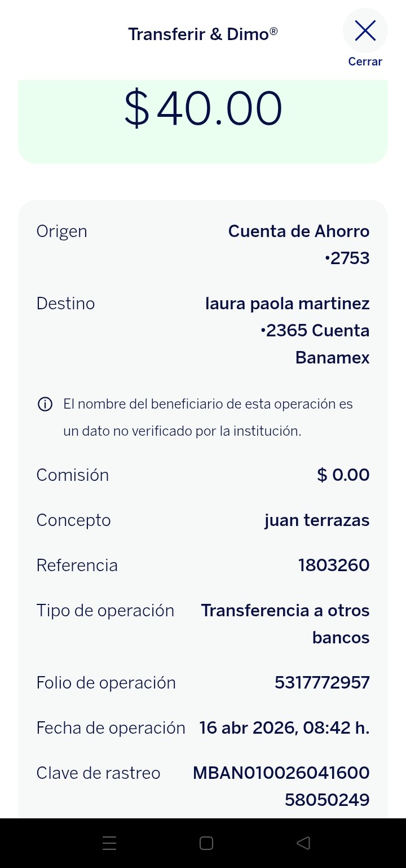Tap the •2365 Cuenta Banamex text

click(315, 344)
